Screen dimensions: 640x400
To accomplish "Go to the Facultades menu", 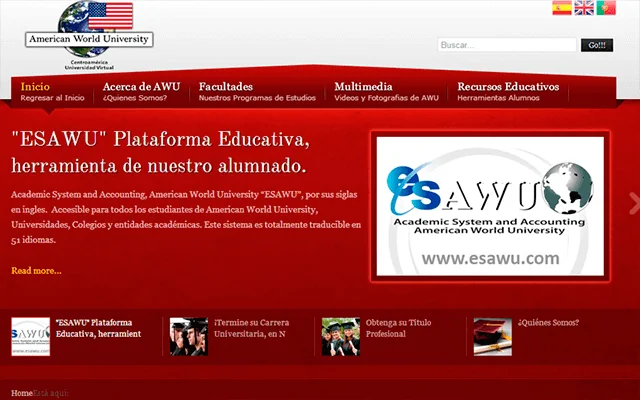I will tap(257, 92).
